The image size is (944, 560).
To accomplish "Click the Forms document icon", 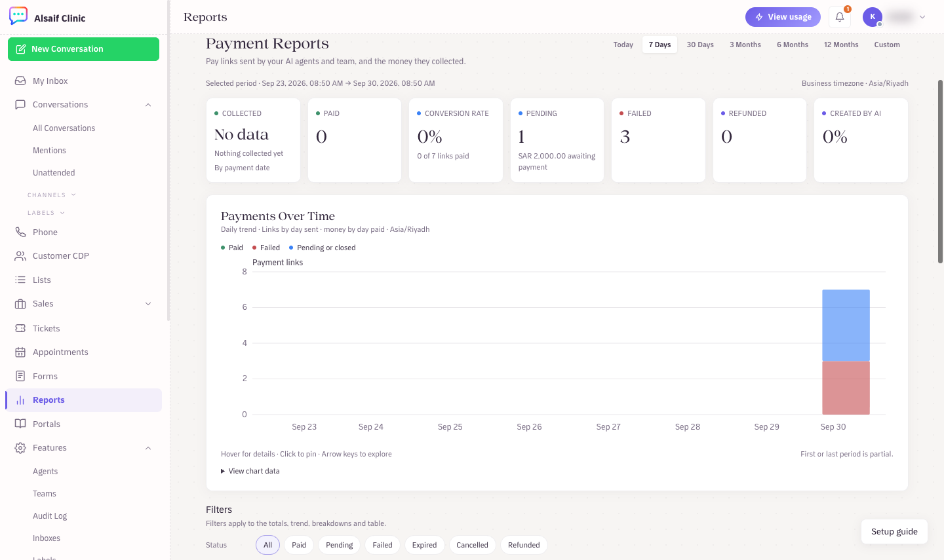I will point(20,376).
